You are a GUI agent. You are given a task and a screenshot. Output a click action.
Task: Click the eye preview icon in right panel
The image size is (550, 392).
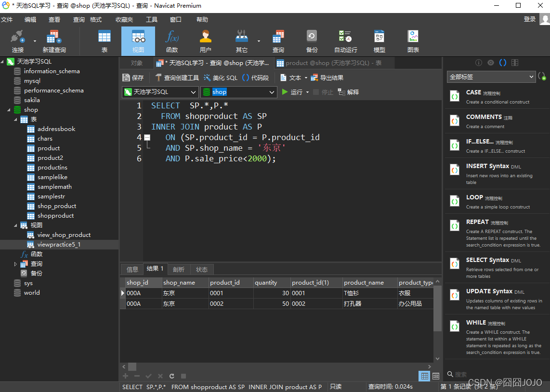(x=491, y=63)
